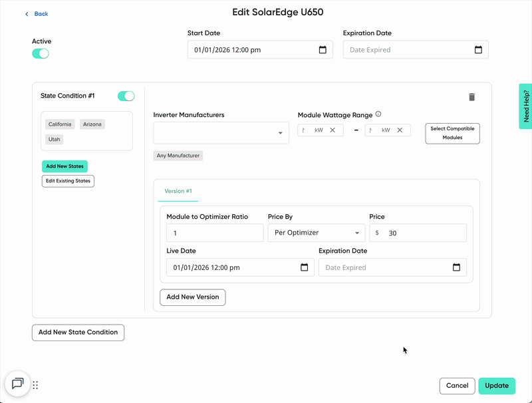The width and height of the screenshot is (532, 403).
Task: Toggle the Active switch off
Action: coord(41,54)
